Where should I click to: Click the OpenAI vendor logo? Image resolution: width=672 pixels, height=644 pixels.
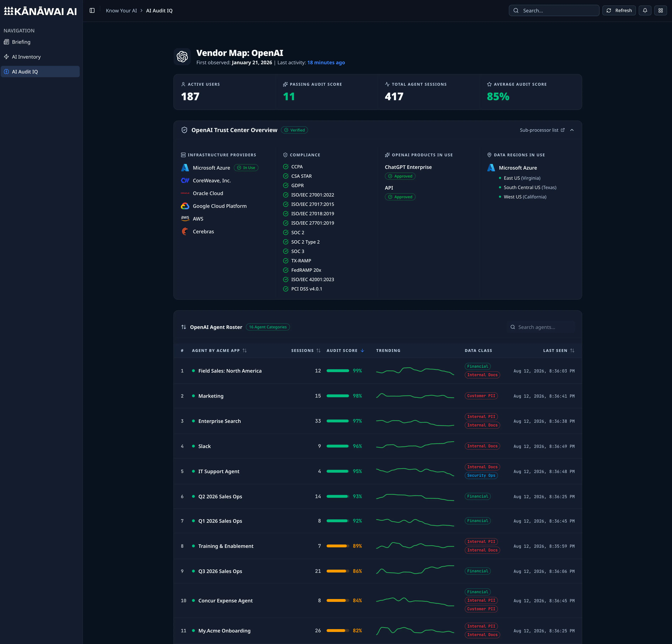(182, 56)
